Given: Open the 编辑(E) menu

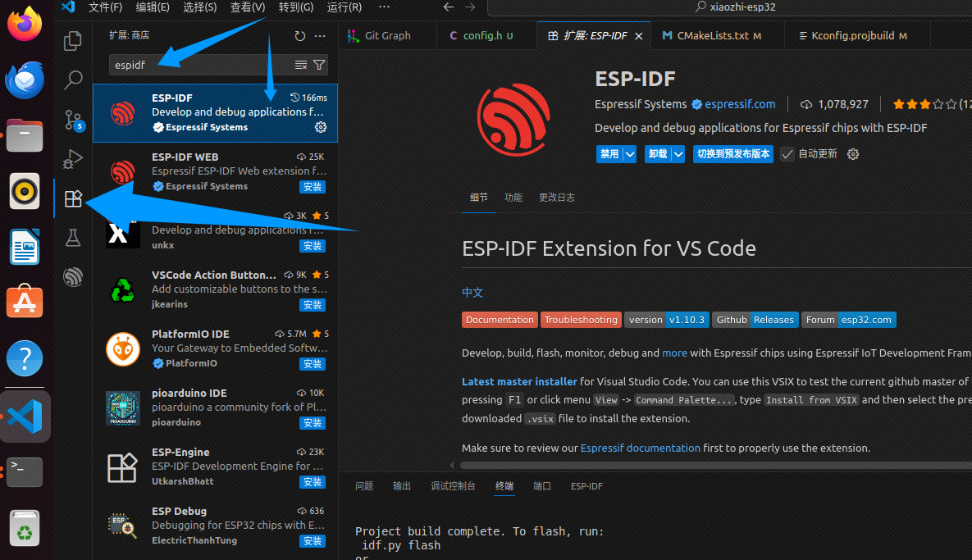Looking at the screenshot, I should (153, 7).
